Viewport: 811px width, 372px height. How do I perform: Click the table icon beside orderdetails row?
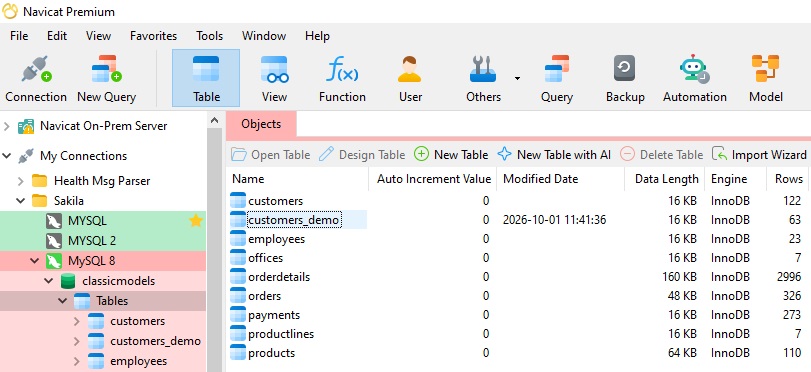[x=238, y=277]
